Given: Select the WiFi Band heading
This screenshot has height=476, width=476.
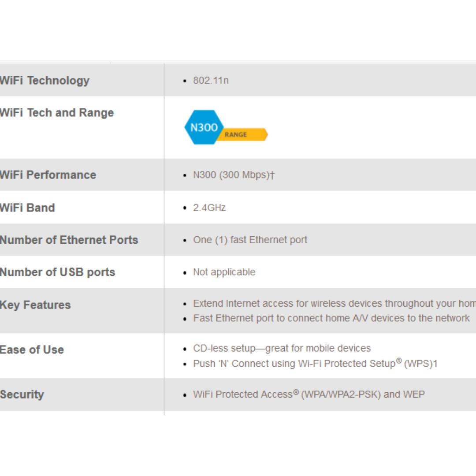Looking at the screenshot, I should [x=27, y=208].
